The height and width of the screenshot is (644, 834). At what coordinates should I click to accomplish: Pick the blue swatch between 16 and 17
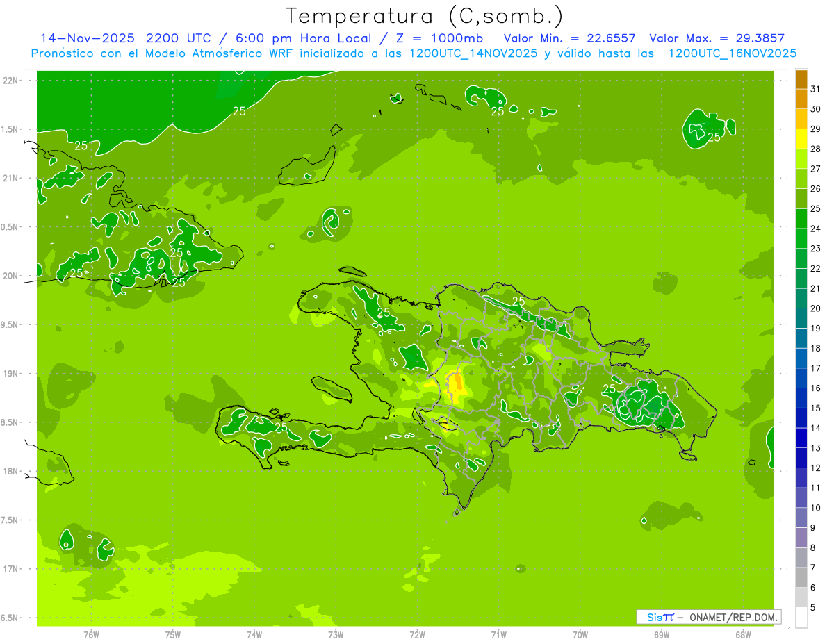click(801, 378)
